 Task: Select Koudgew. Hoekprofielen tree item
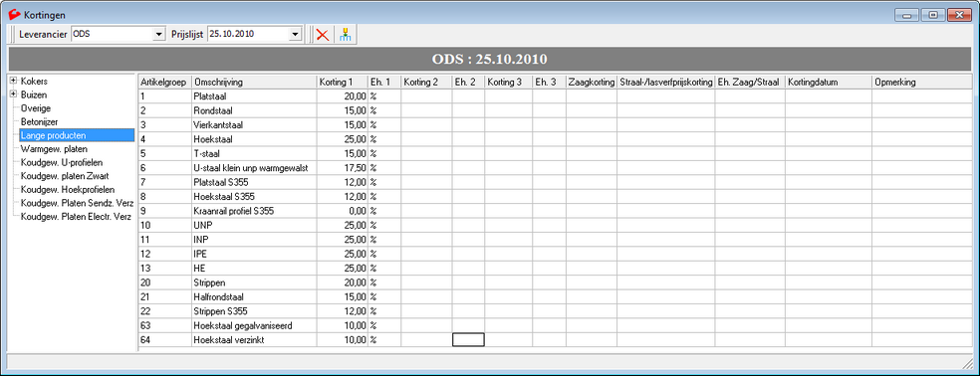click(68, 189)
